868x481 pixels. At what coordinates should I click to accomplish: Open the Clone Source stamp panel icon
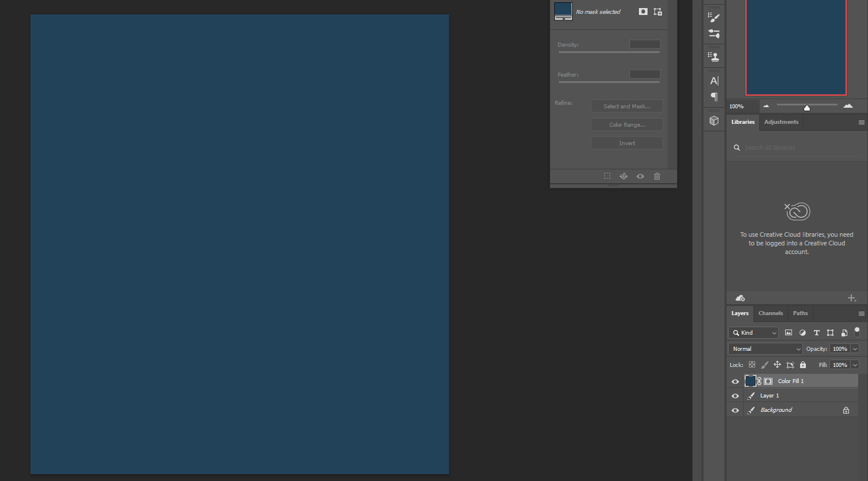click(714, 56)
